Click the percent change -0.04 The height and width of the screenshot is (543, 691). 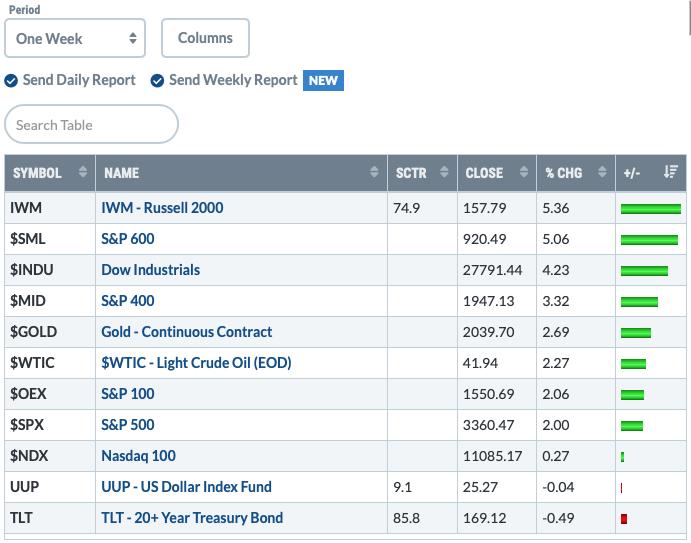tap(558, 487)
